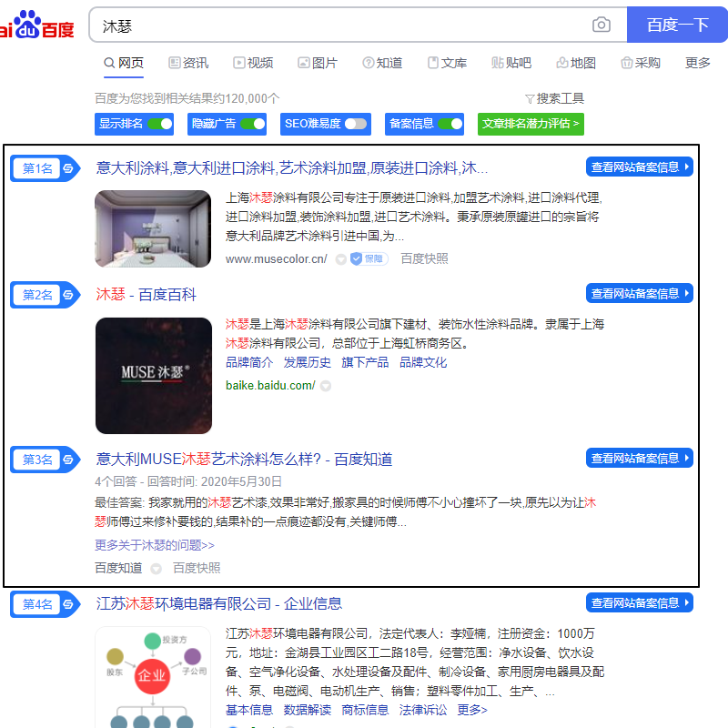The image size is (728, 728).
Task: Open 意大利MUSE沐瑟艺术涂料怎么样 result link
Action: tap(244, 460)
